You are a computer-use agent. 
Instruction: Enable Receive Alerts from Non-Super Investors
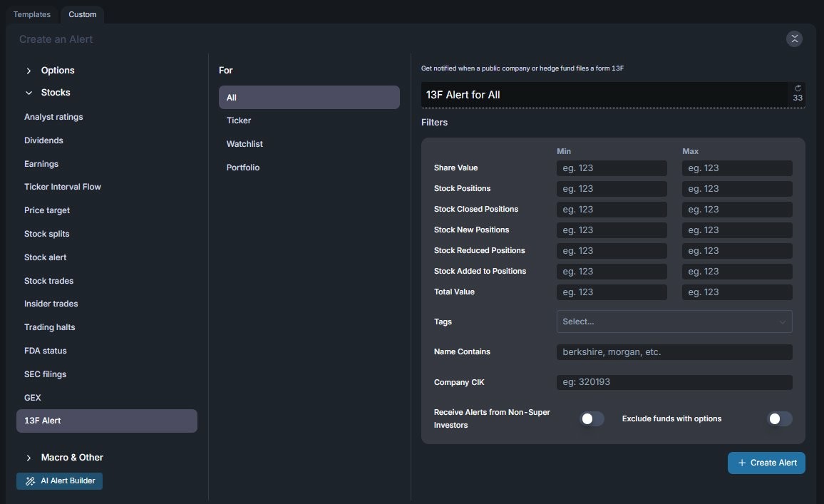tap(592, 419)
